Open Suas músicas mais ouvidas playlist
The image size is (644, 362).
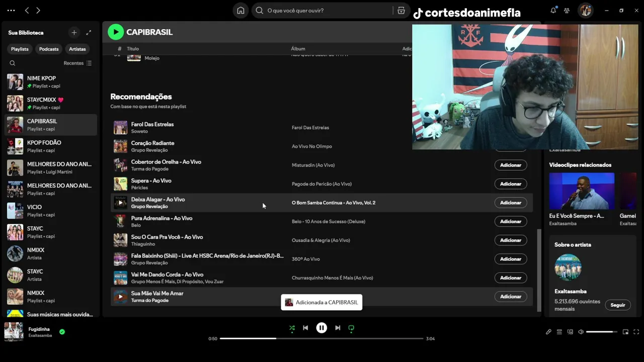click(50, 315)
